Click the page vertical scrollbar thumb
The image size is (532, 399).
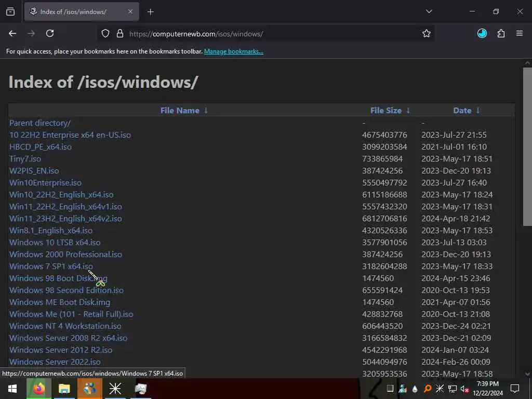pyautogui.click(x=527, y=147)
